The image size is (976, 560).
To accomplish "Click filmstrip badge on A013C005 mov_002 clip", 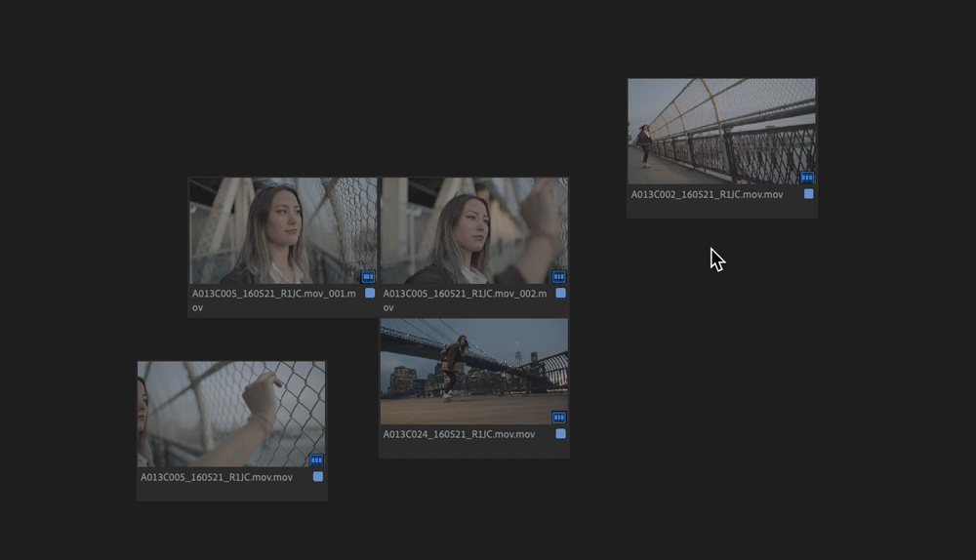I will [x=559, y=276].
